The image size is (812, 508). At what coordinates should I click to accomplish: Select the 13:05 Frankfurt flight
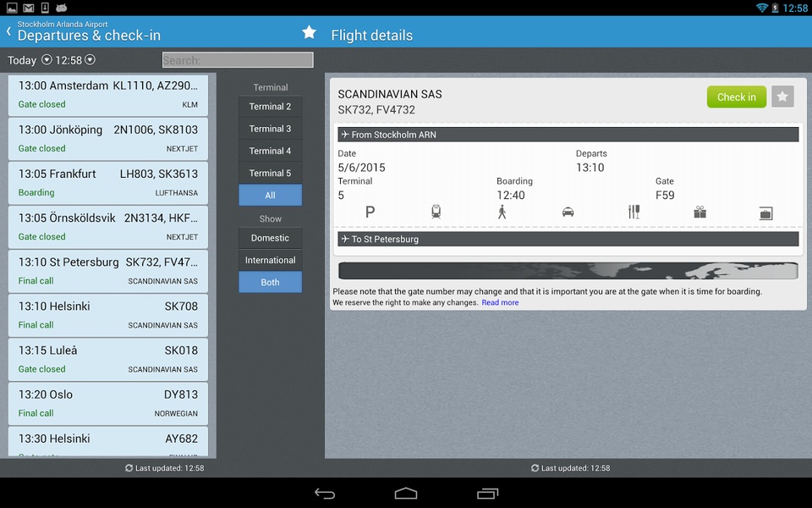coord(108,183)
